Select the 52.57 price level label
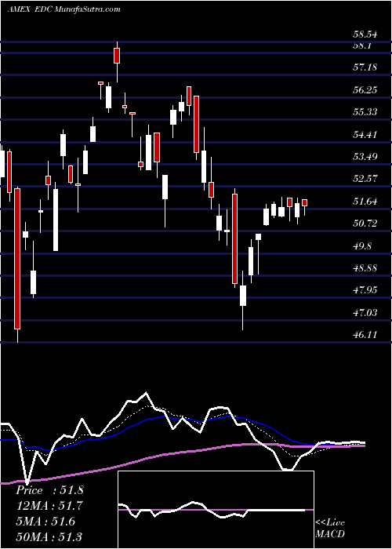 [365, 179]
